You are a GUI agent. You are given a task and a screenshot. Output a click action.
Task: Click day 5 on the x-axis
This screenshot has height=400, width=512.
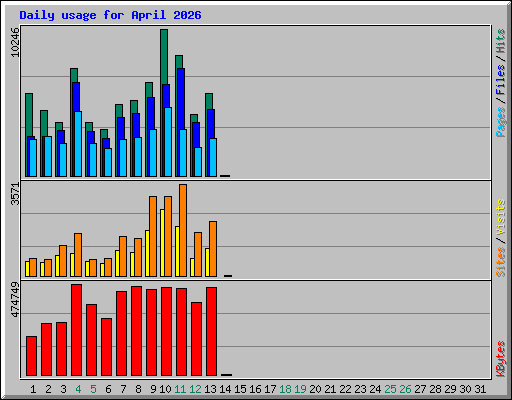tap(93, 389)
